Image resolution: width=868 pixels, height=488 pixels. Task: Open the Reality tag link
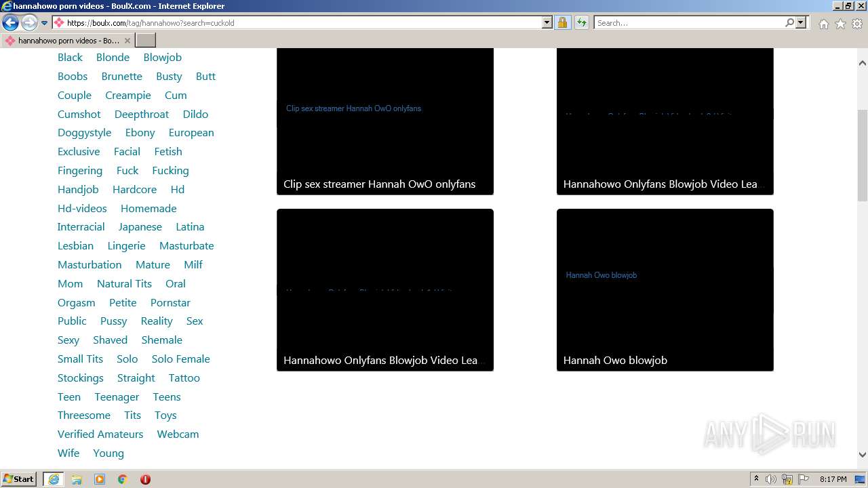coord(157,321)
